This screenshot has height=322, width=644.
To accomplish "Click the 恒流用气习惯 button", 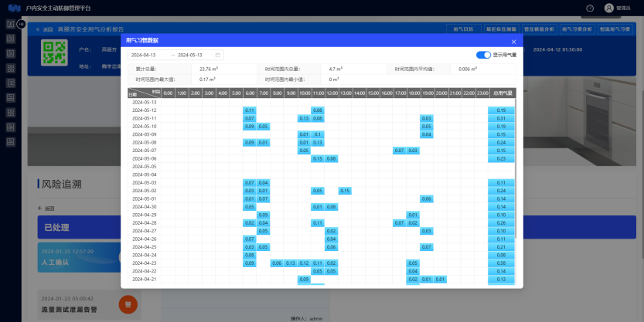I will (x=615, y=29).
